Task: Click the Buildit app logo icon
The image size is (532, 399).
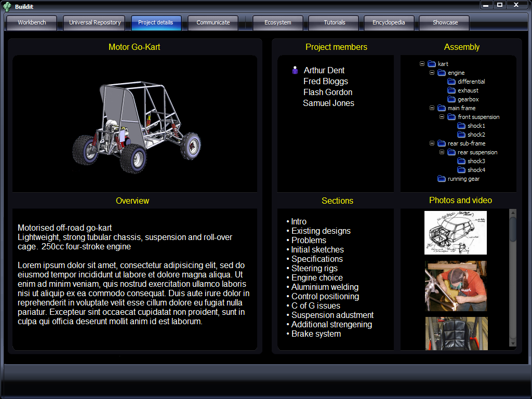Action: (x=7, y=6)
